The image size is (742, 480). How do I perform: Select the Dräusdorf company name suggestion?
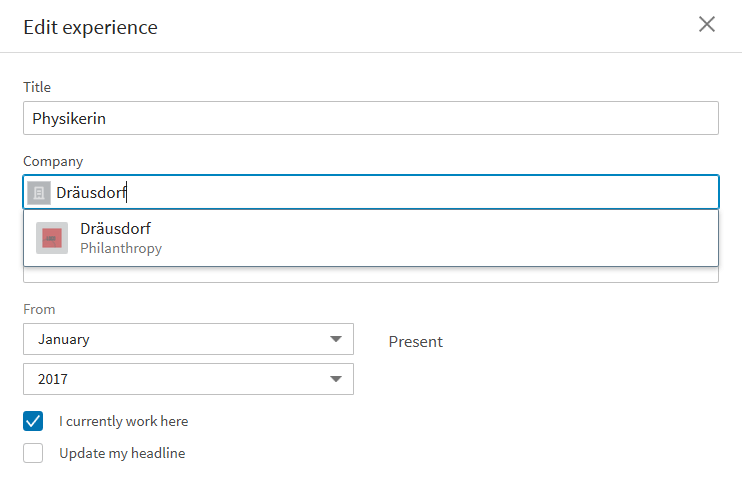(115, 229)
